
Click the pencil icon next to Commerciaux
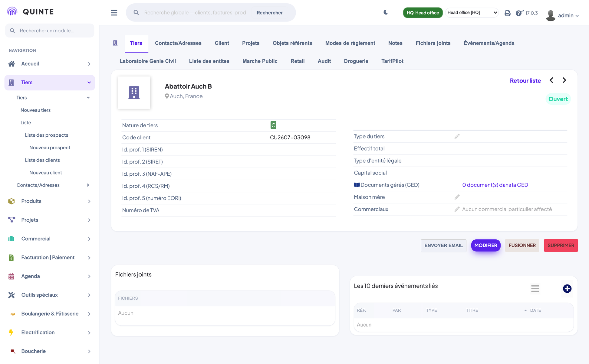tap(457, 209)
